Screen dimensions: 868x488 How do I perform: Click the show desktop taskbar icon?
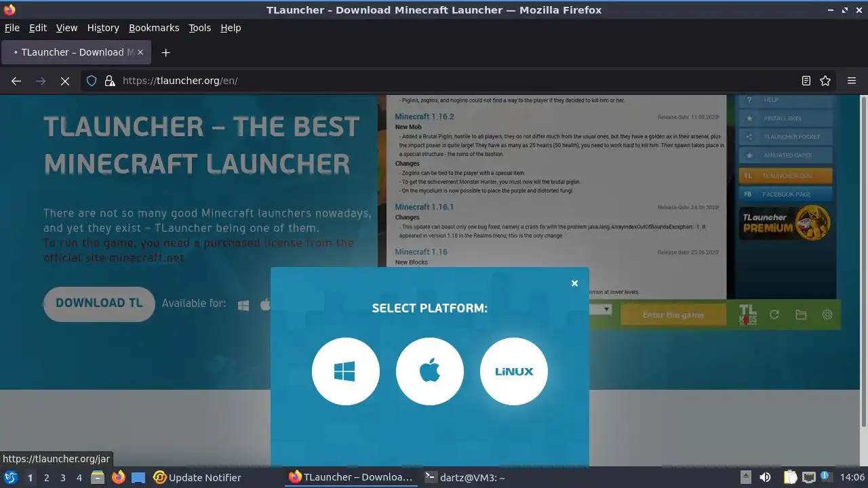(138, 477)
